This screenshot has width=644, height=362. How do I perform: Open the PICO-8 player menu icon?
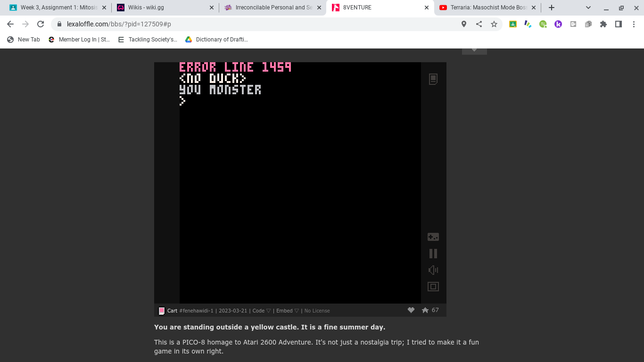pos(433,79)
